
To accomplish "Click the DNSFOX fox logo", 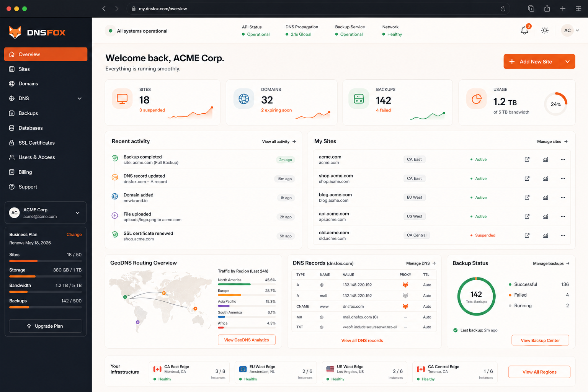I will [15, 33].
